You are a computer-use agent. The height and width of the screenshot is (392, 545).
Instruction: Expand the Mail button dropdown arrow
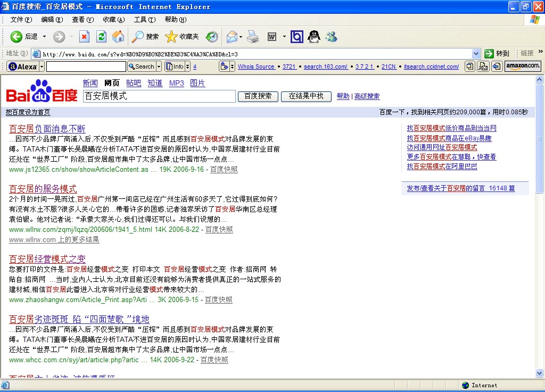[241, 37]
